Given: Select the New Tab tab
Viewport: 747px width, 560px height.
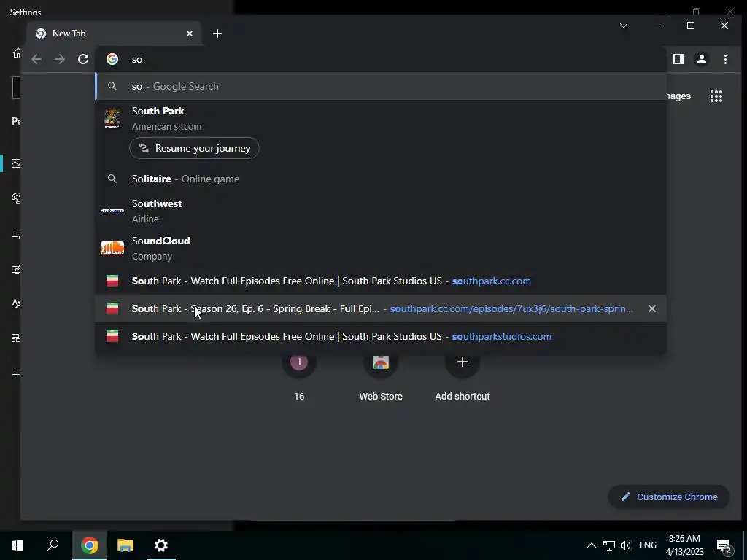Looking at the screenshot, I should pyautogui.click(x=115, y=34).
